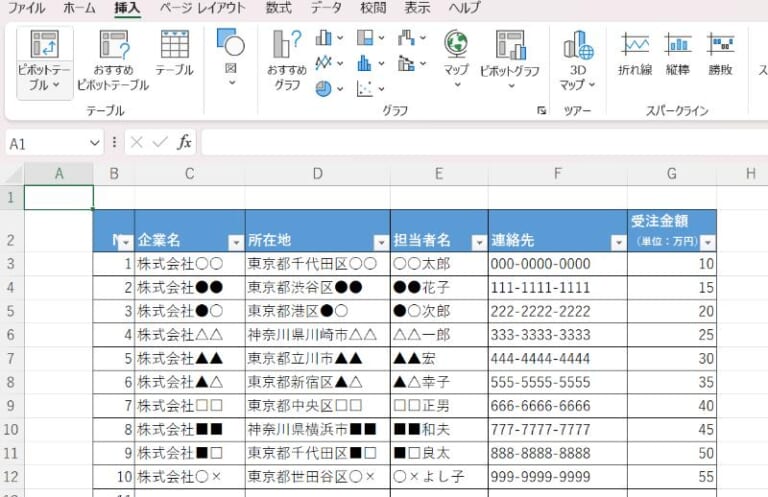Image resolution: width=768 pixels, height=497 pixels.
Task: Click cell 東京都渋谷区●●
Action: click(317, 287)
